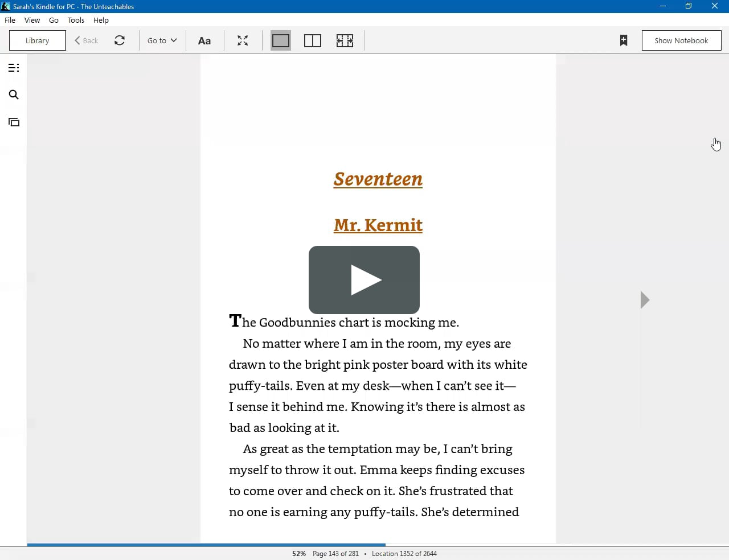
Task: Open the flashcards panel icon
Action: [14, 122]
